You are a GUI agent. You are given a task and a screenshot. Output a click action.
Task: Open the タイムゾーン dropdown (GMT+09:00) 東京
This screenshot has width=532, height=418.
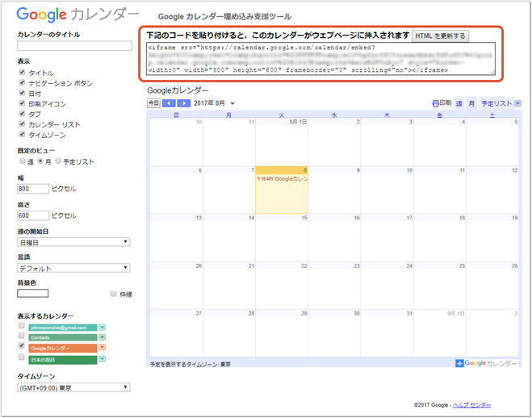73,387
